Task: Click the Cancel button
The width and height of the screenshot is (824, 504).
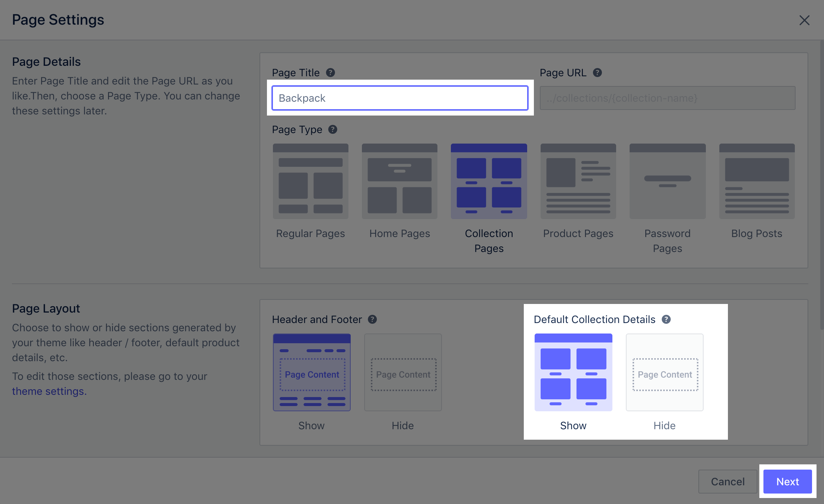Action: (x=728, y=482)
